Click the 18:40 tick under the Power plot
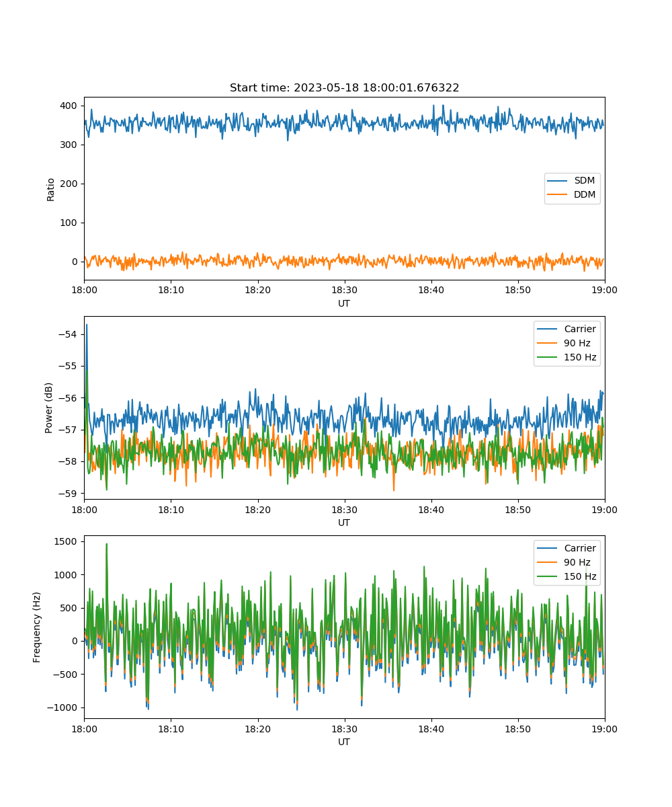The image size is (672, 807). tap(431, 510)
